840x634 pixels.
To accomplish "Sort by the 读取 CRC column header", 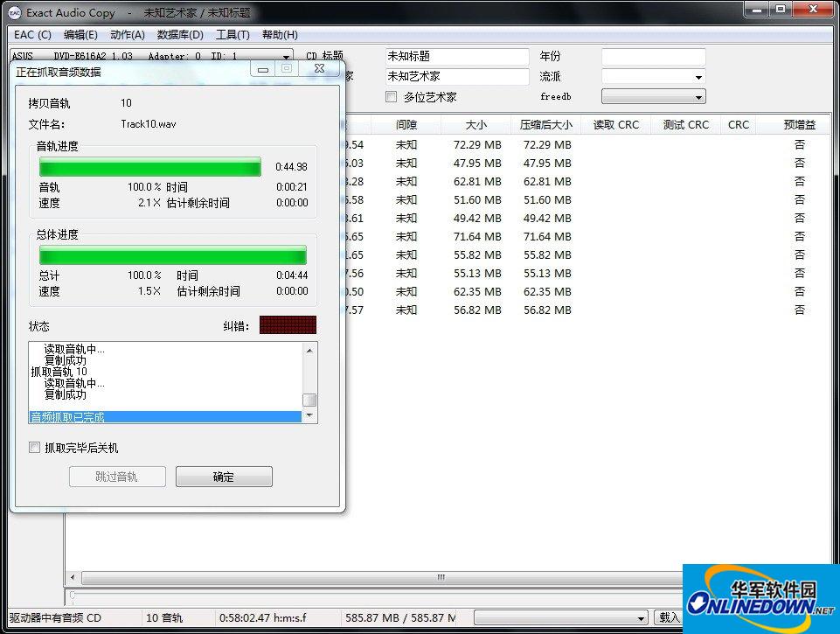I will 615,125.
